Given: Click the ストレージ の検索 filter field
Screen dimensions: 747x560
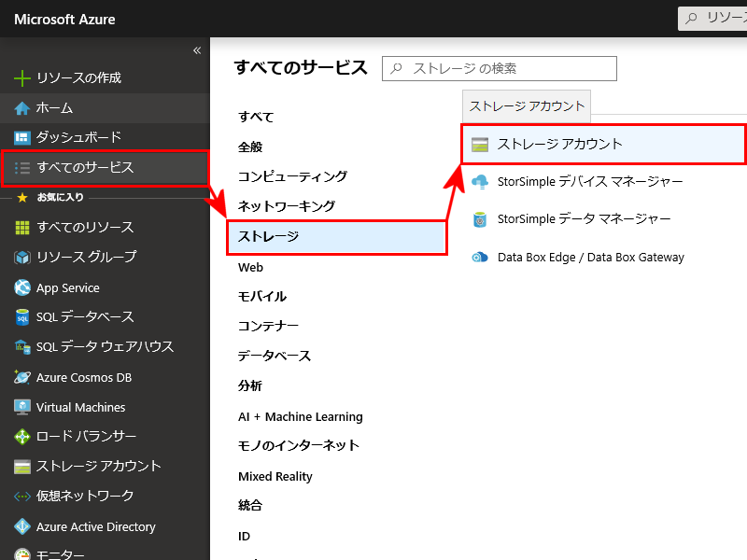Looking at the screenshot, I should pos(500,68).
